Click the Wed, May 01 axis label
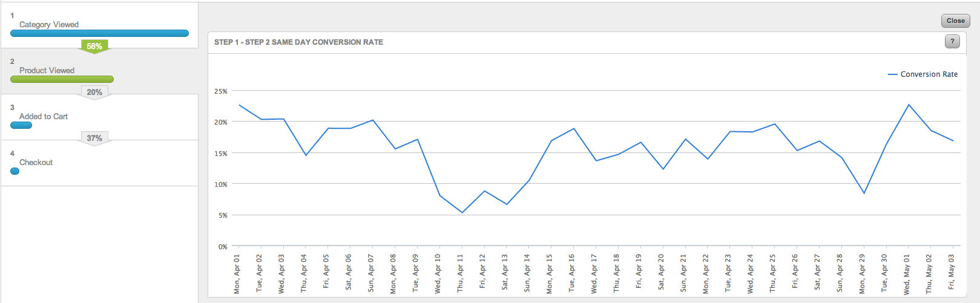The width and height of the screenshot is (980, 303). [x=907, y=275]
